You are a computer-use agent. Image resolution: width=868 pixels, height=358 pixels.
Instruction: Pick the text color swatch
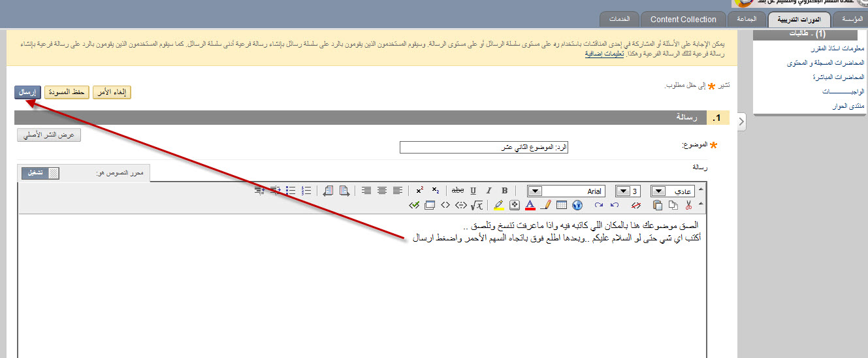point(530,205)
